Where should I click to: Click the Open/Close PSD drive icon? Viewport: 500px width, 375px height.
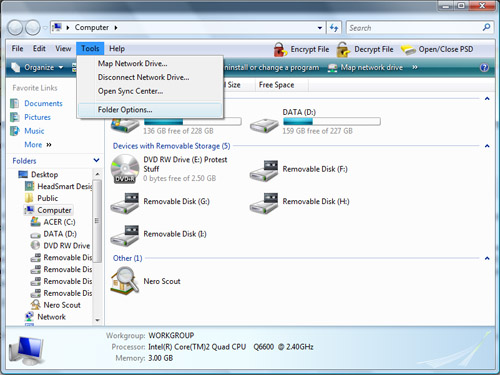[408, 50]
